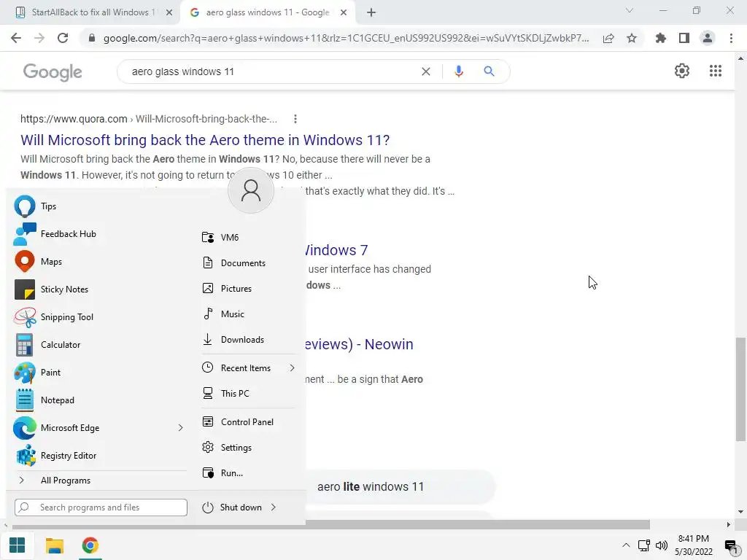Open Control Panel from Start menu

pos(248,422)
